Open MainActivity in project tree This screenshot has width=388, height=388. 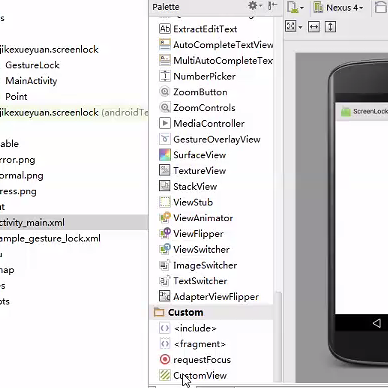click(x=31, y=81)
